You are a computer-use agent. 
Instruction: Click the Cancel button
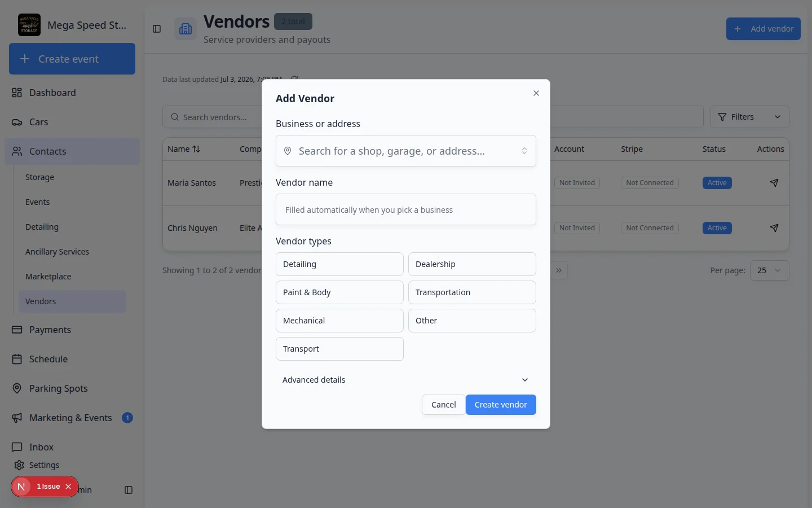(x=443, y=405)
